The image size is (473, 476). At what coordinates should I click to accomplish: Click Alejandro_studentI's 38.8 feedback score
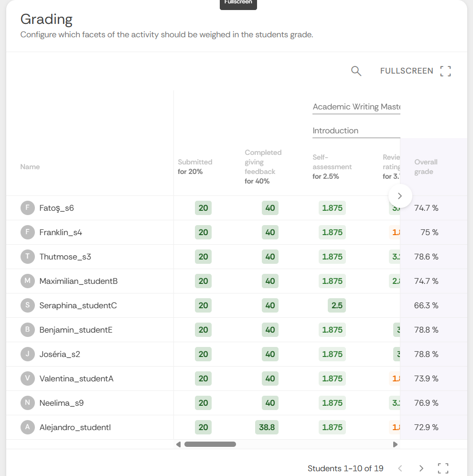point(267,427)
